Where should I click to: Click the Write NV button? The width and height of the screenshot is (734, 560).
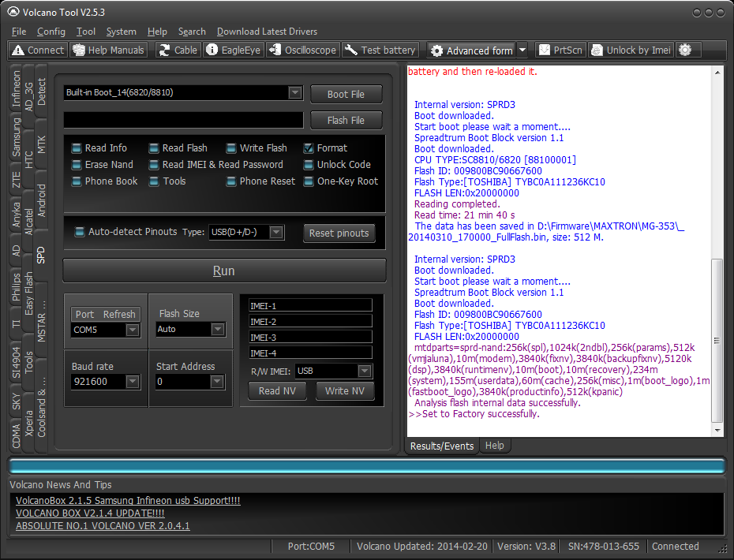click(345, 390)
